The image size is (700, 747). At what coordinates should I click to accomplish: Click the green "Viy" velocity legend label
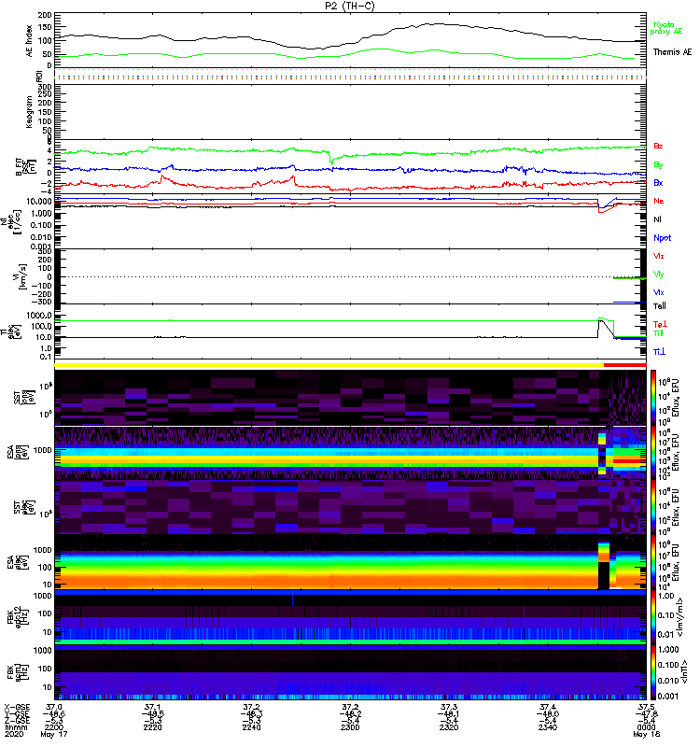659,275
